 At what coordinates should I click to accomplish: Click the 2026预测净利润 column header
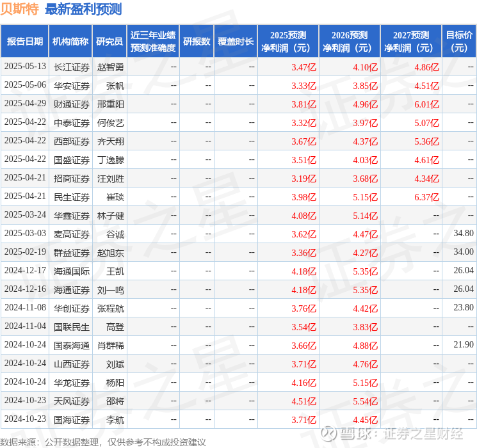coord(350,42)
